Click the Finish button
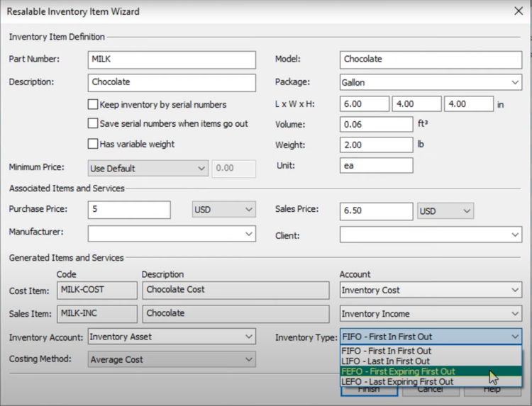This screenshot has height=406, width=532. coord(368,390)
